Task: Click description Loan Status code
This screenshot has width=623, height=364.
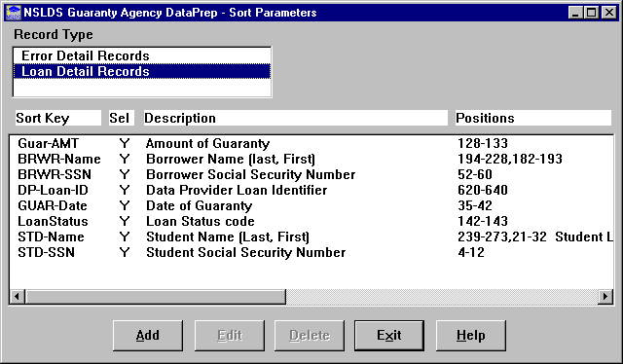Action: tap(201, 221)
